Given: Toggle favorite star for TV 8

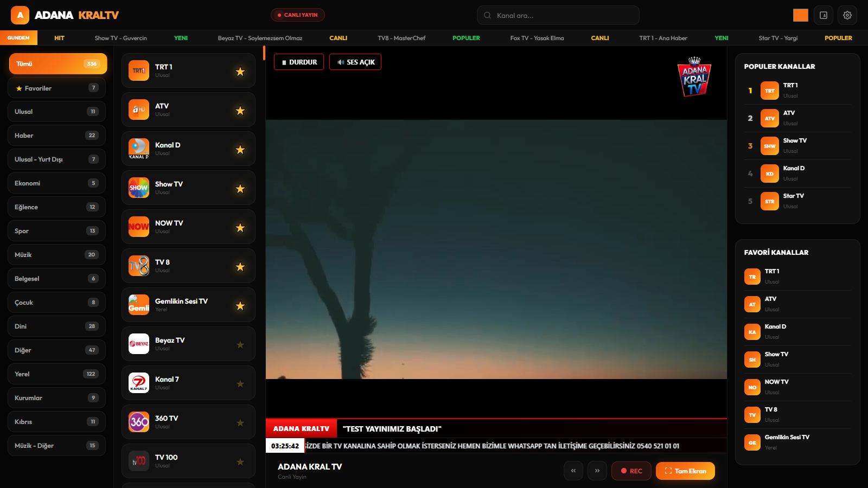Looking at the screenshot, I should pyautogui.click(x=240, y=267).
